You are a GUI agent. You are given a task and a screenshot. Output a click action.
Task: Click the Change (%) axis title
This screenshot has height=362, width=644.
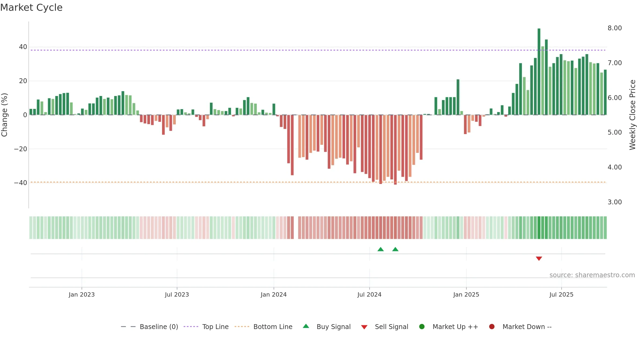tap(4, 115)
